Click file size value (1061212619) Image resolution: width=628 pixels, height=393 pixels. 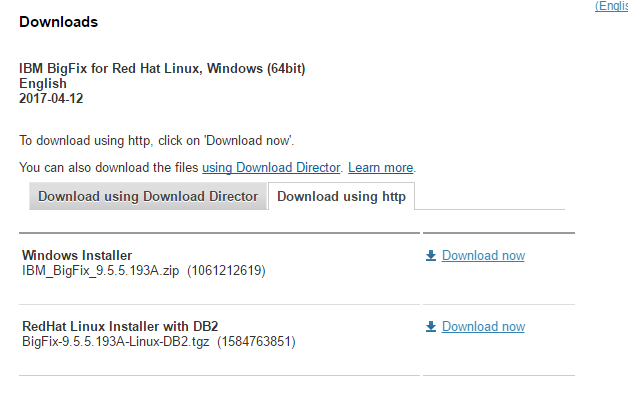[x=226, y=270]
